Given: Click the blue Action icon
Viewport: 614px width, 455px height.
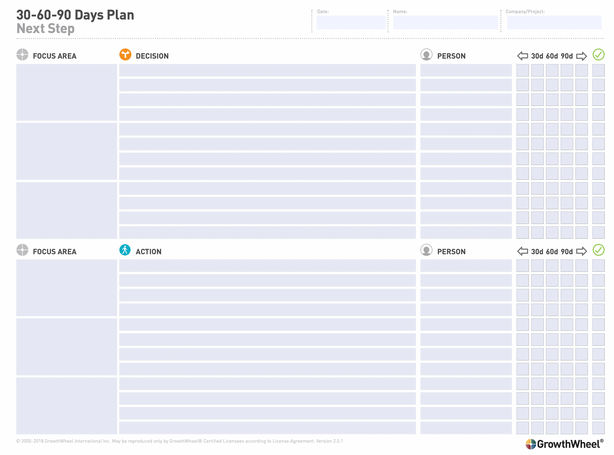Looking at the screenshot, I should point(125,250).
